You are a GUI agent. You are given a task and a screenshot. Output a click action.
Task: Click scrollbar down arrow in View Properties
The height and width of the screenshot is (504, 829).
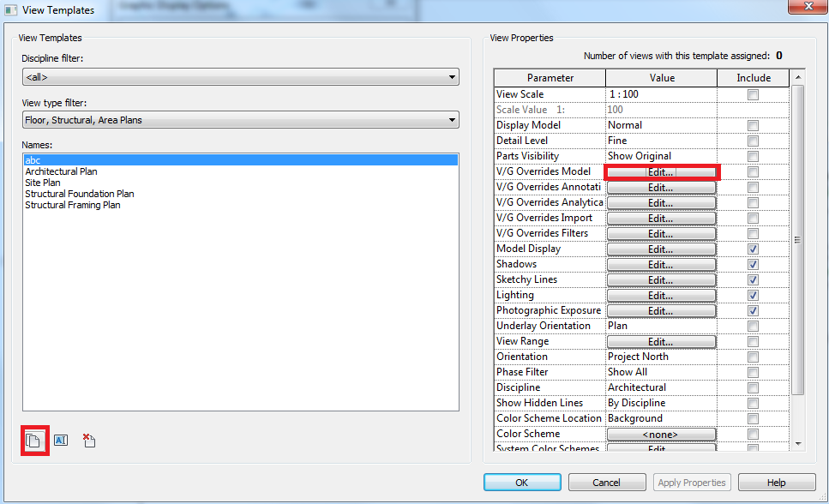(798, 444)
